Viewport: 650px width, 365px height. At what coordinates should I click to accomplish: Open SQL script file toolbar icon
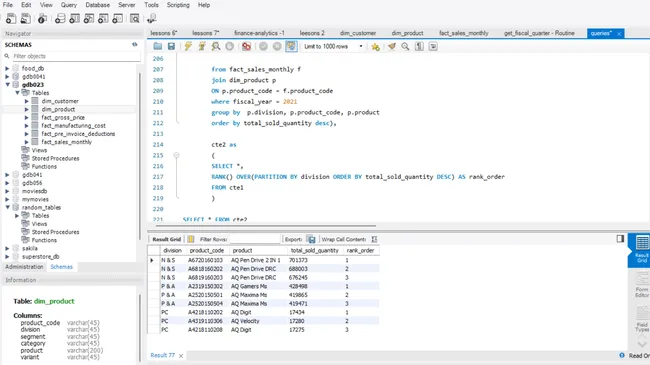[25, 18]
